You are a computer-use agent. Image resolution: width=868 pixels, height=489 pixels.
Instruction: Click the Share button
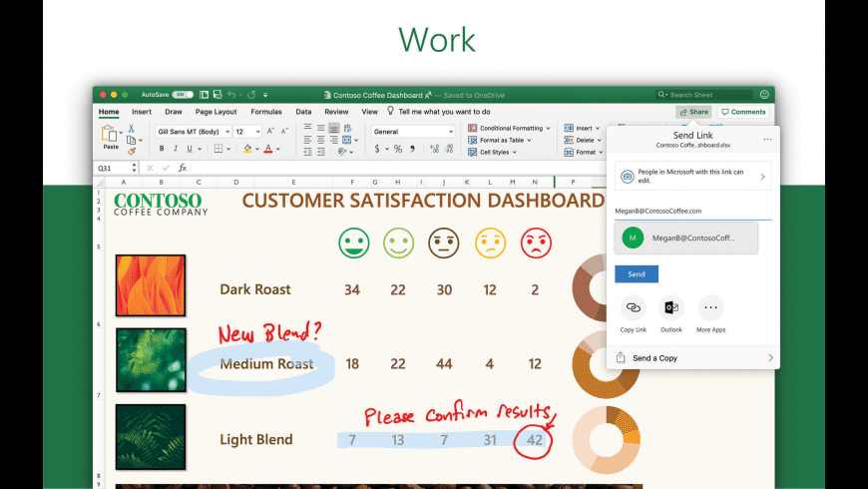pyautogui.click(x=693, y=112)
